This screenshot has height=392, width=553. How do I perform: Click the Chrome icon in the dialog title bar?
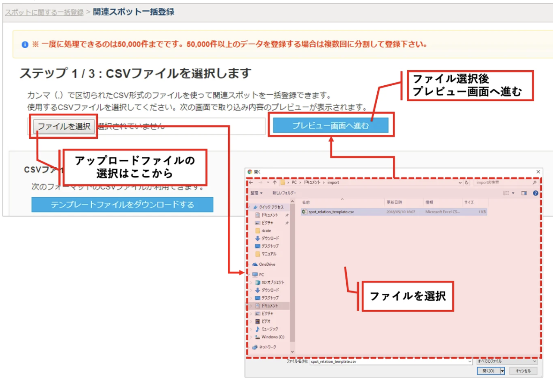(249, 171)
